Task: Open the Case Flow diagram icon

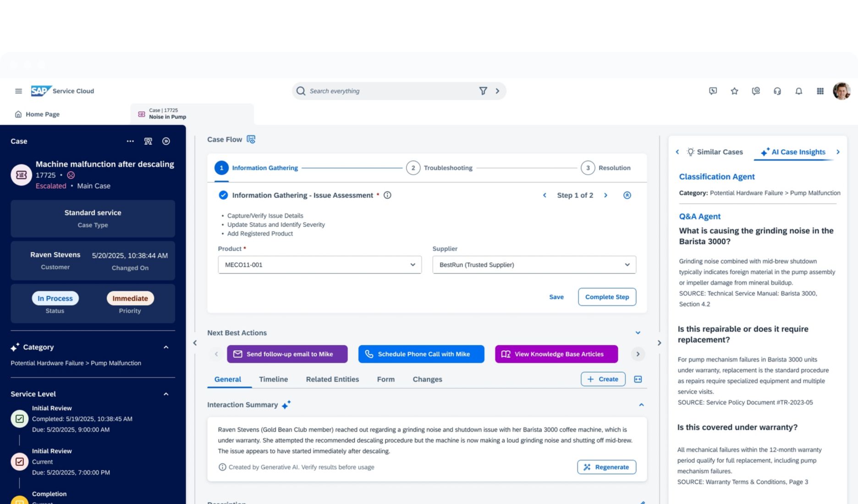Action: [250, 139]
